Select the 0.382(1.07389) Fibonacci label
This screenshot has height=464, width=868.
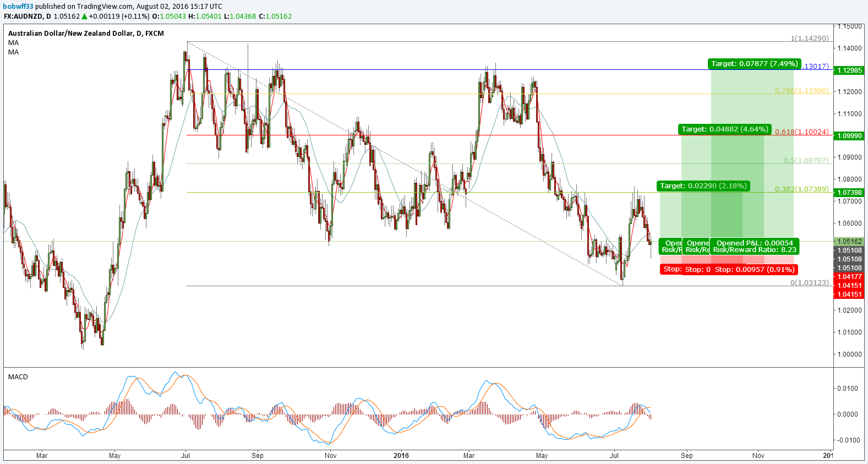coord(802,189)
